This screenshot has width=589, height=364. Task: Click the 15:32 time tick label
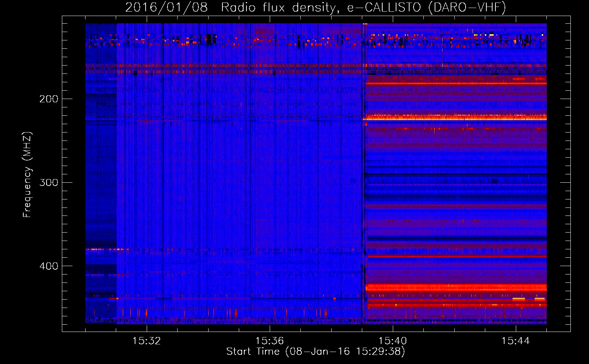pos(146,341)
